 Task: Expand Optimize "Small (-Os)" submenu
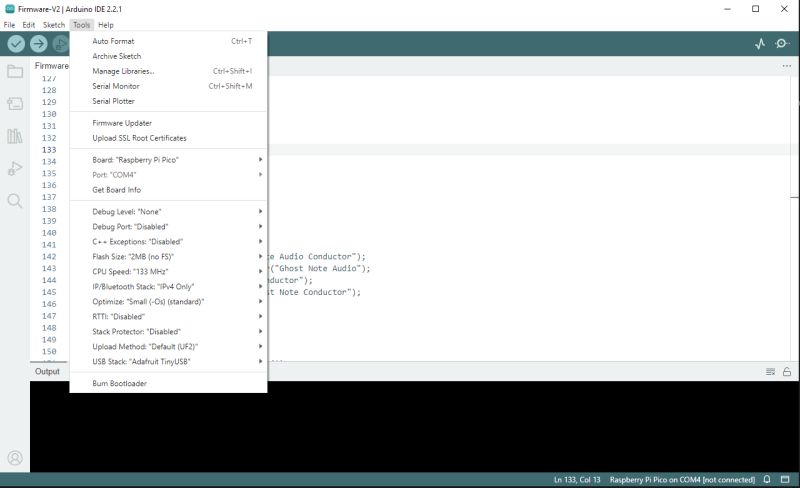coord(168,302)
